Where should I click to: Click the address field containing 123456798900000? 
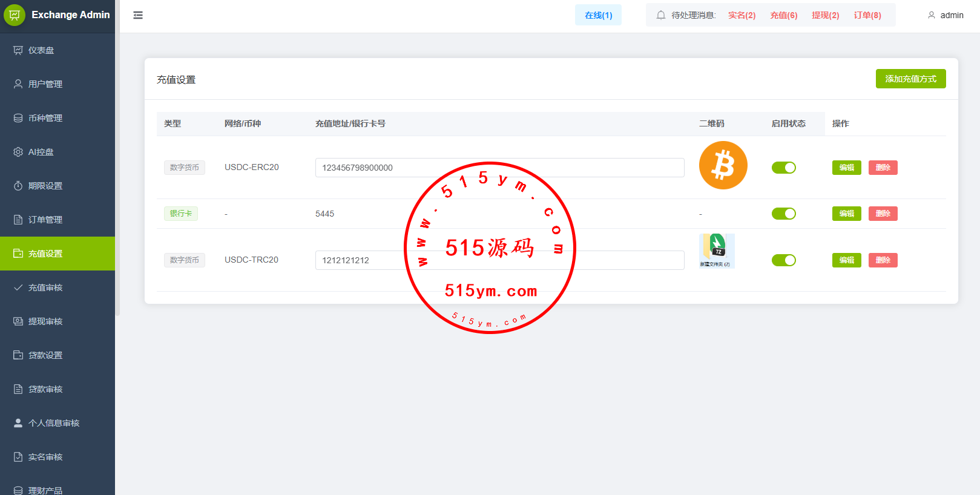click(x=500, y=168)
